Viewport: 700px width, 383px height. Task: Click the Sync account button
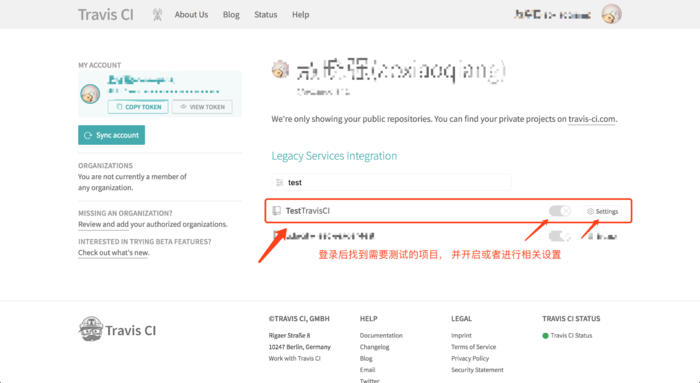pos(112,135)
